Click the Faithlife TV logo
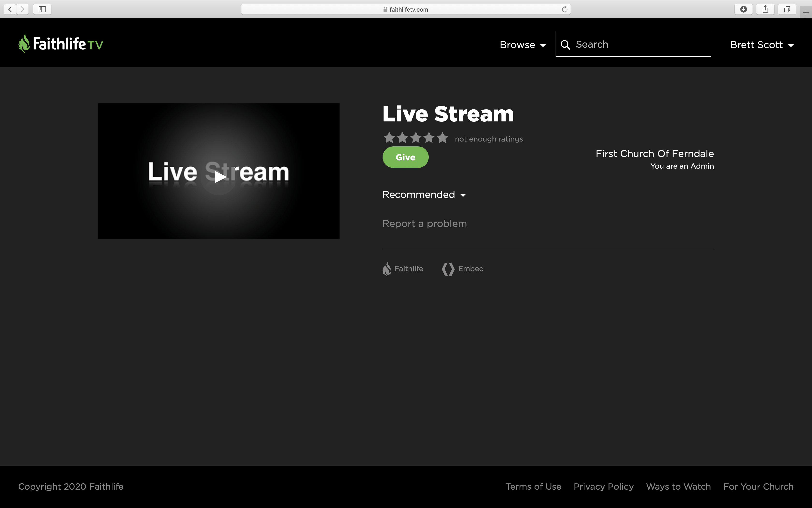The height and width of the screenshot is (508, 812). click(61, 44)
